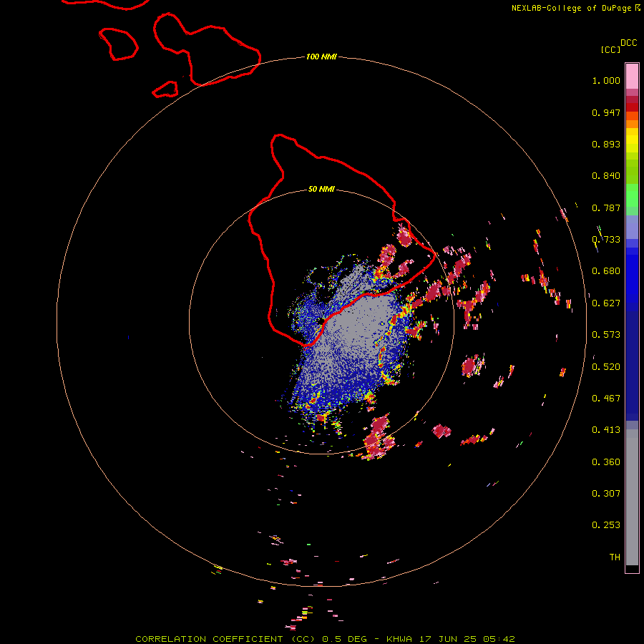
Task: Click the 0.253 scale value
Action: tap(606, 525)
